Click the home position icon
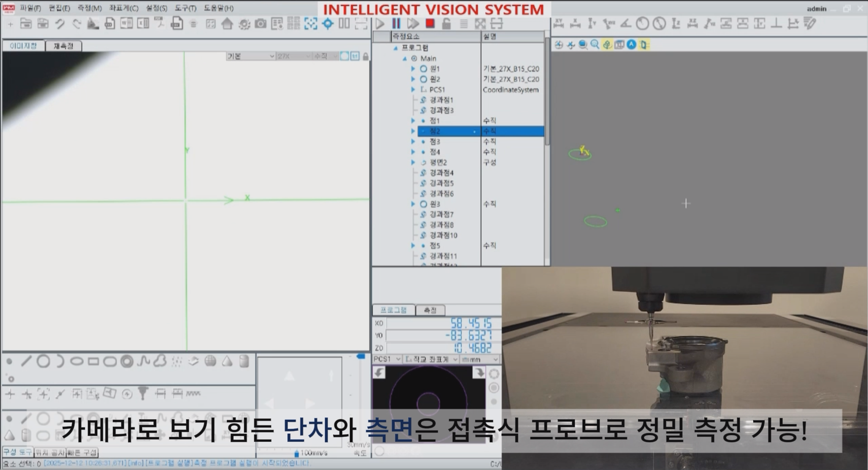Viewport: 868px width, 470px height. (227, 24)
